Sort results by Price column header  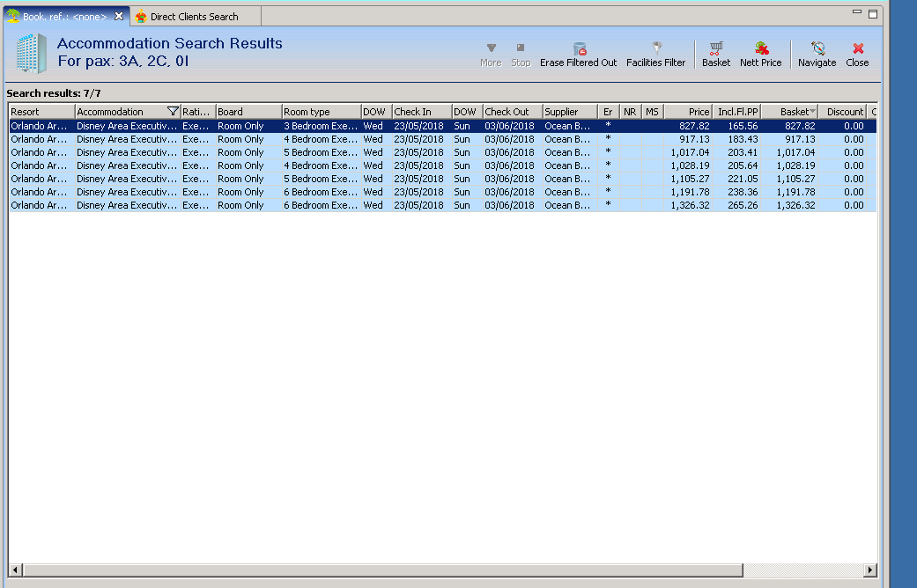(688, 112)
